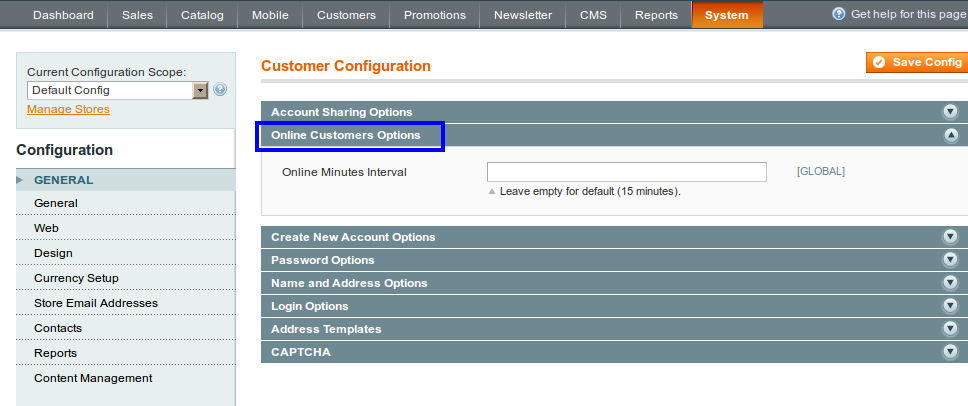
Task: Click the Online Customers Options header
Action: click(346, 135)
